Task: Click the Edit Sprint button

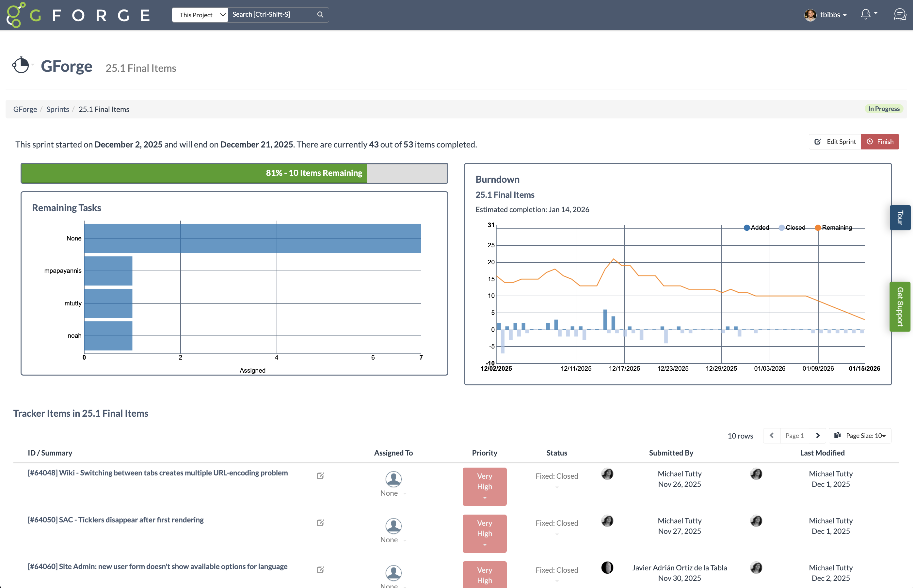Action: tap(835, 142)
